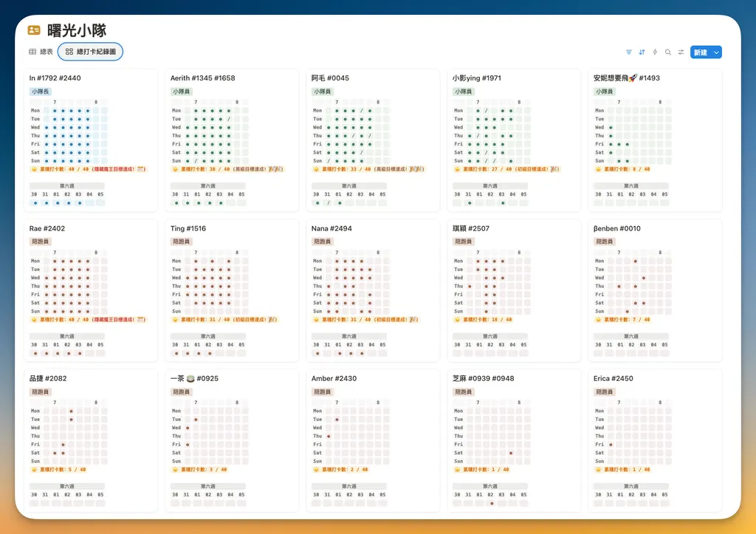Open the Rae #2402 card title

click(x=47, y=228)
